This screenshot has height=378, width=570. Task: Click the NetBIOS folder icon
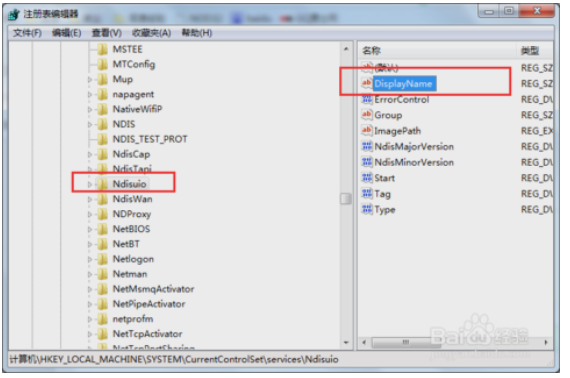(x=103, y=229)
